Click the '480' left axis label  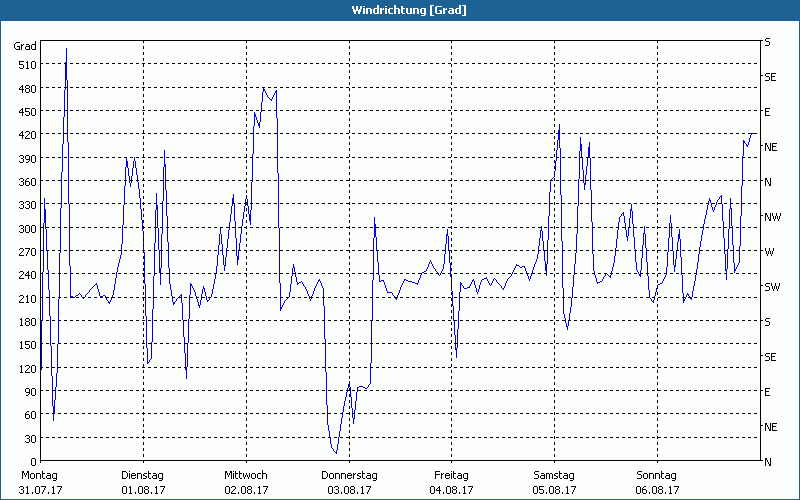tap(28, 89)
